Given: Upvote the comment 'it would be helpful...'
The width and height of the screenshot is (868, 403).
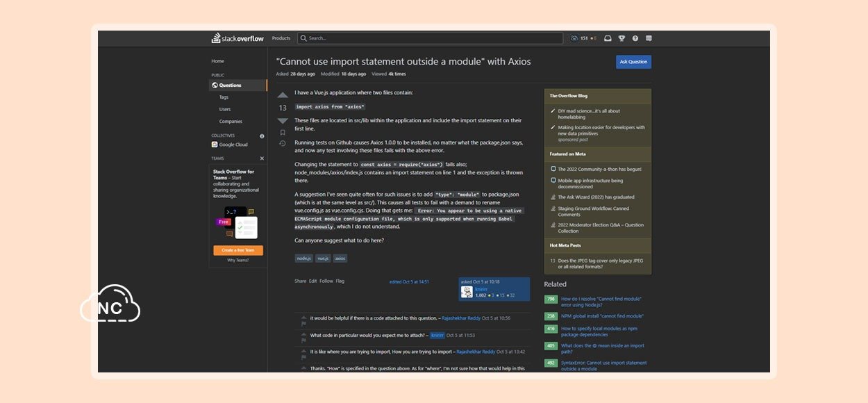Looking at the screenshot, I should pyautogui.click(x=303, y=318).
